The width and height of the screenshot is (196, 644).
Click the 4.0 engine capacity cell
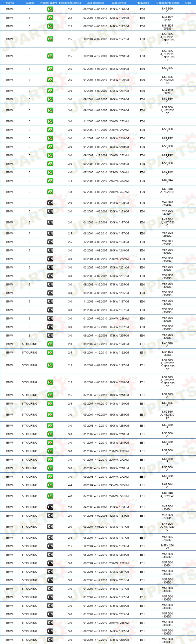coord(70,172)
